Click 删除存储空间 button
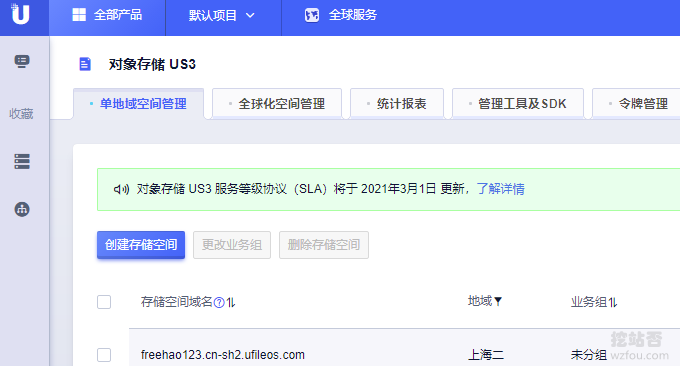680x366 pixels. tap(324, 245)
